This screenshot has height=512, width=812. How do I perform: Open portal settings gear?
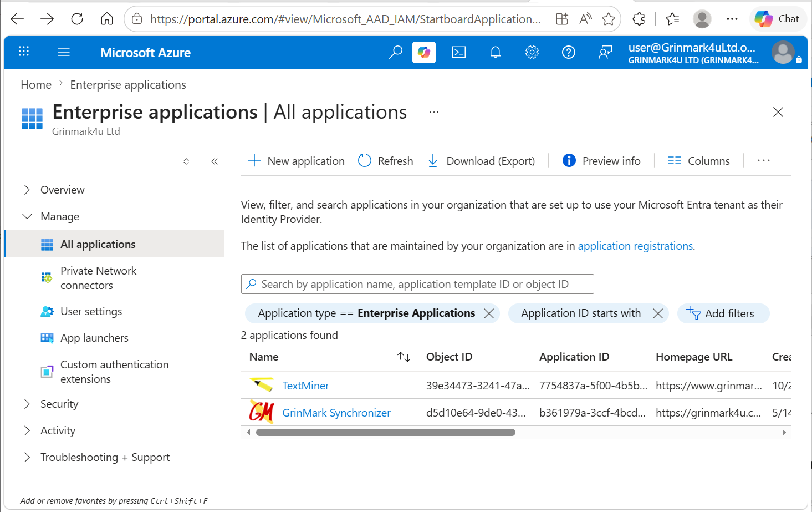tap(532, 52)
